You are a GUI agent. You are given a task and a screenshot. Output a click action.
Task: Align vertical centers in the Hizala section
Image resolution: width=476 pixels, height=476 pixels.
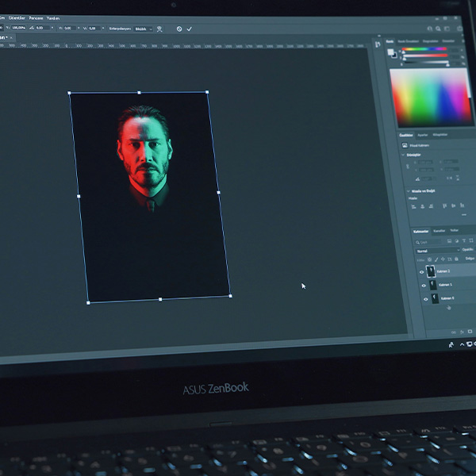pyautogui.click(x=453, y=205)
